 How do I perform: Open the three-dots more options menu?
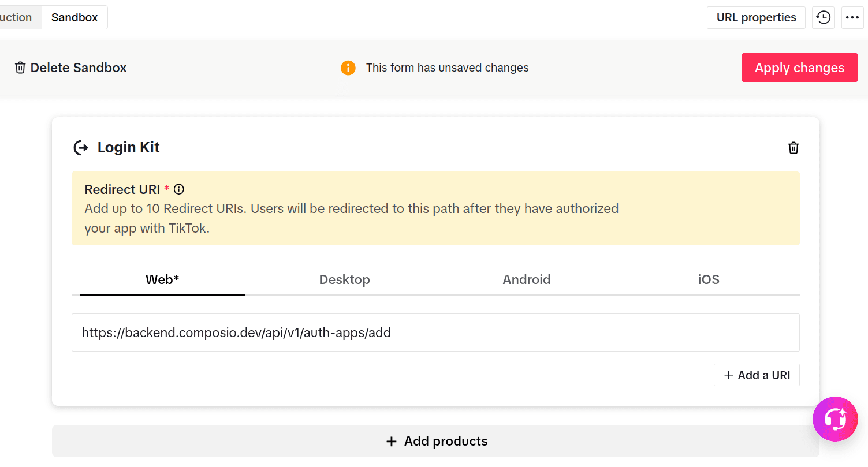852,17
